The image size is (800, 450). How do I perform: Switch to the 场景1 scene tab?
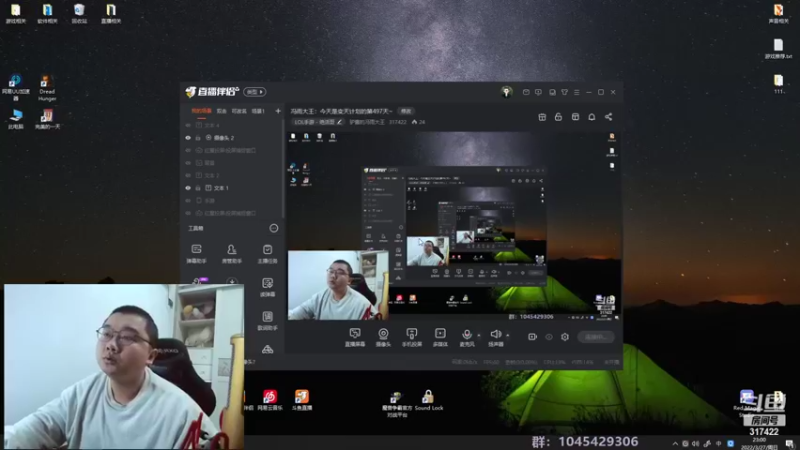pos(258,111)
